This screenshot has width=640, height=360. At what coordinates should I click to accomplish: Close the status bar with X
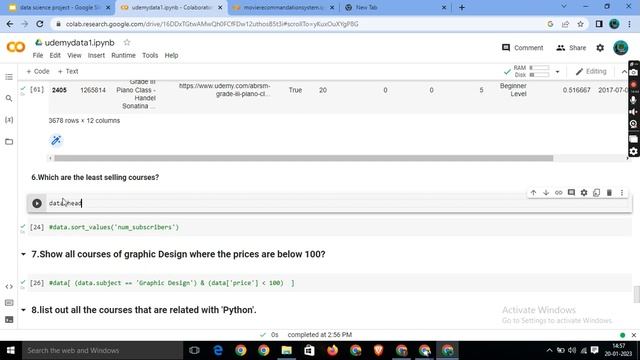click(x=633, y=335)
